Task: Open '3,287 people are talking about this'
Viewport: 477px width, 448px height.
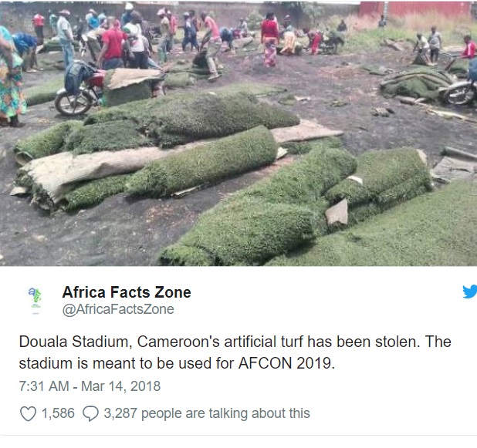Action: click(207, 413)
